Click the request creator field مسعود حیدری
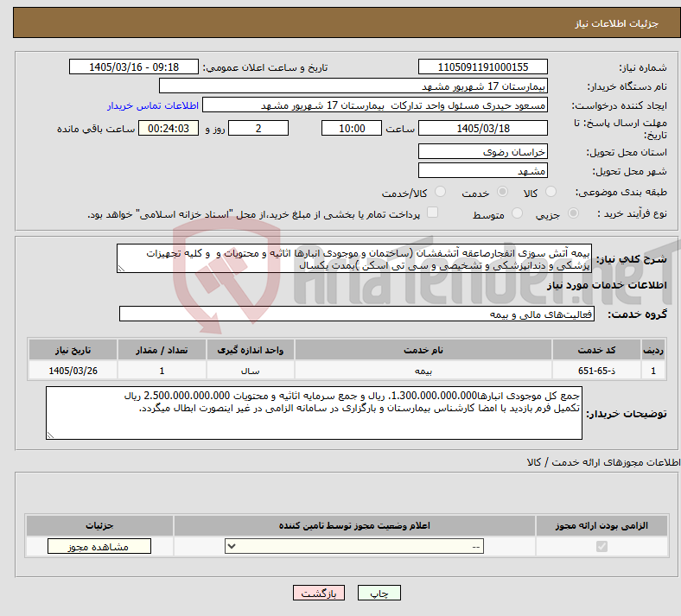681x616 pixels. click(x=375, y=105)
